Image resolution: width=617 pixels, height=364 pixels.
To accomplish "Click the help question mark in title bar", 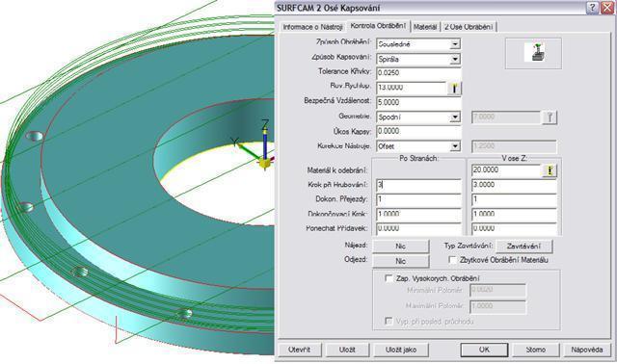I will (x=592, y=8).
